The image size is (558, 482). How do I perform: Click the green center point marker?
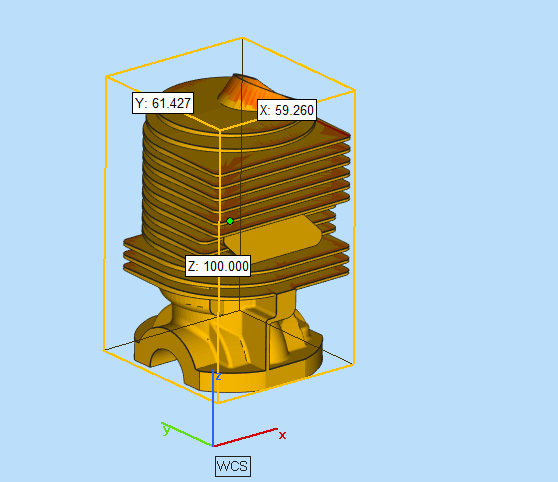point(230,221)
